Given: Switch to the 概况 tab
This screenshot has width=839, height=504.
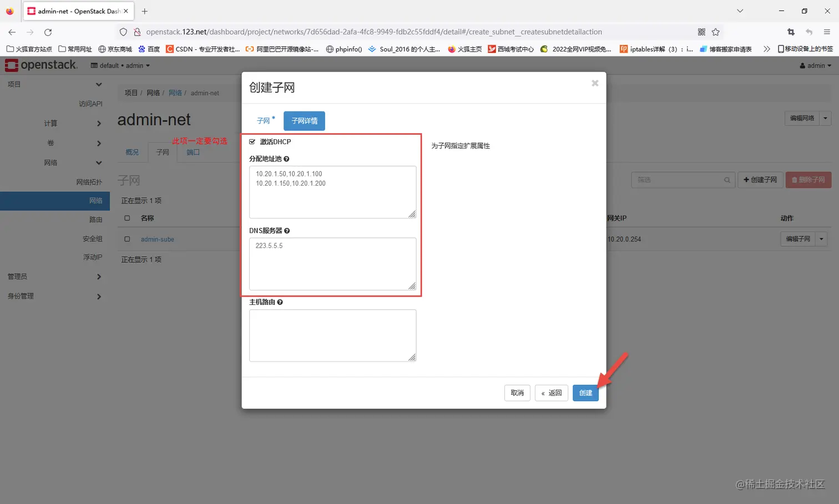Looking at the screenshot, I should (x=132, y=152).
